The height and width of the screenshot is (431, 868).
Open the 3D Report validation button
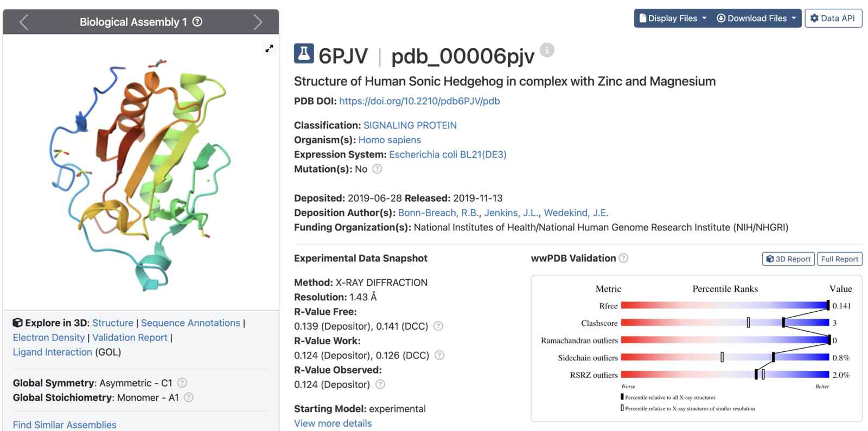(788, 259)
